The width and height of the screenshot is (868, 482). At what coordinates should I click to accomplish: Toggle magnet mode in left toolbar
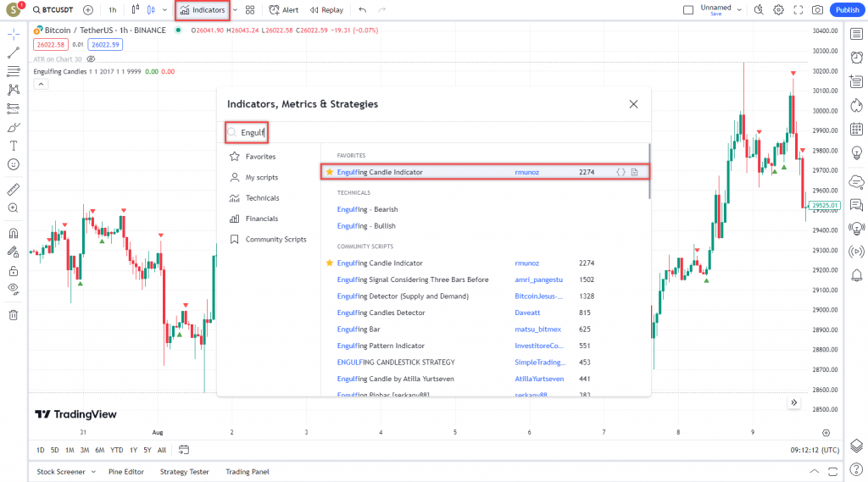click(14, 234)
